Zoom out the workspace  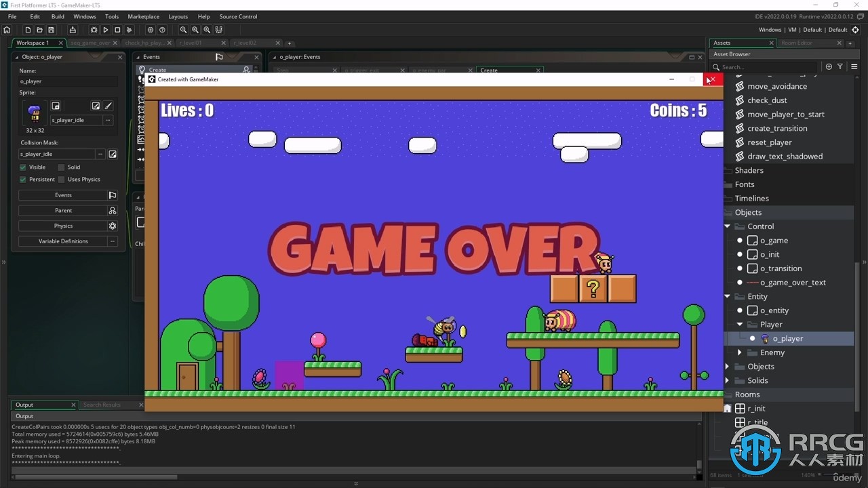183,30
